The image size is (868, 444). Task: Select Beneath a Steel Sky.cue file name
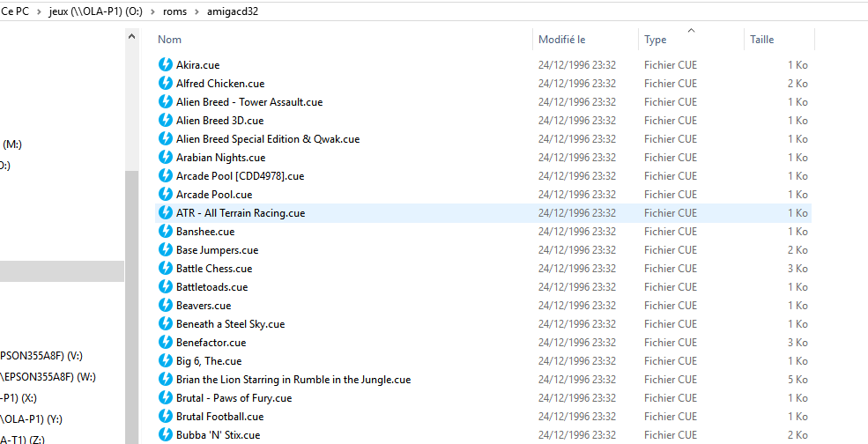(x=230, y=323)
